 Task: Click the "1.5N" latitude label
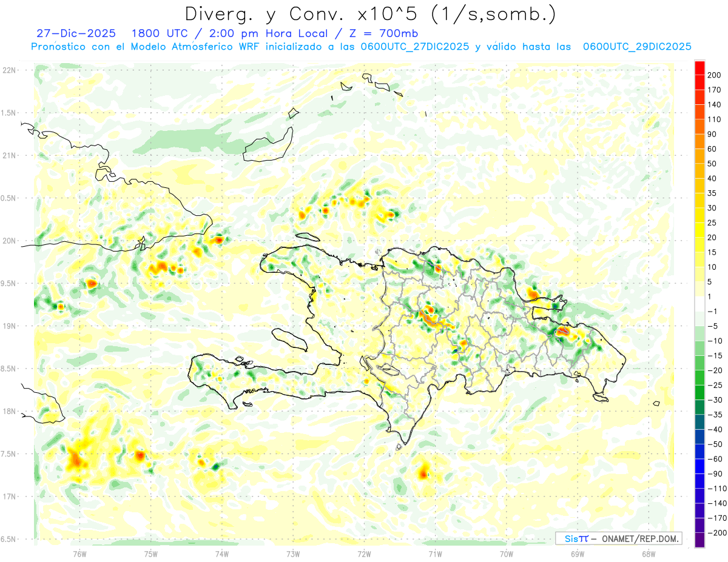[9, 113]
